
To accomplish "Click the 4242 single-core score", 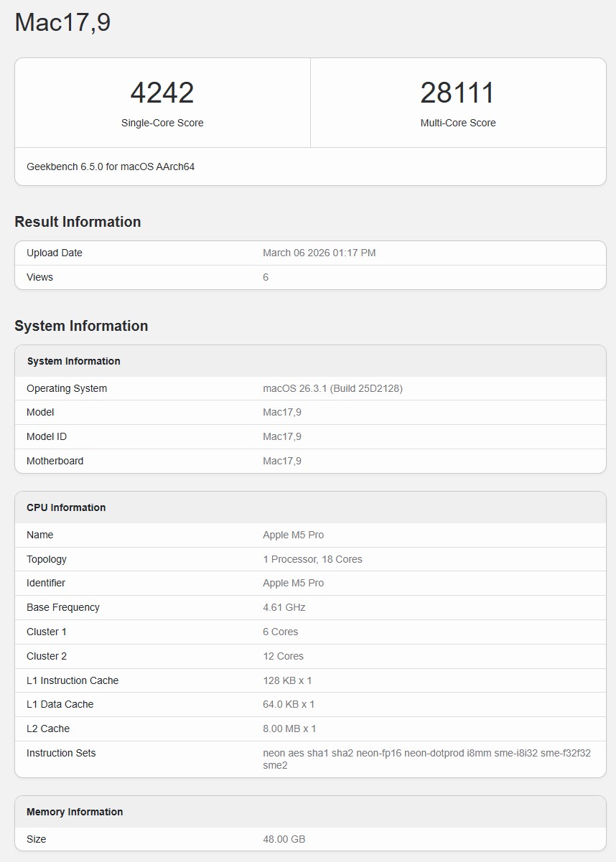I will pos(162,93).
